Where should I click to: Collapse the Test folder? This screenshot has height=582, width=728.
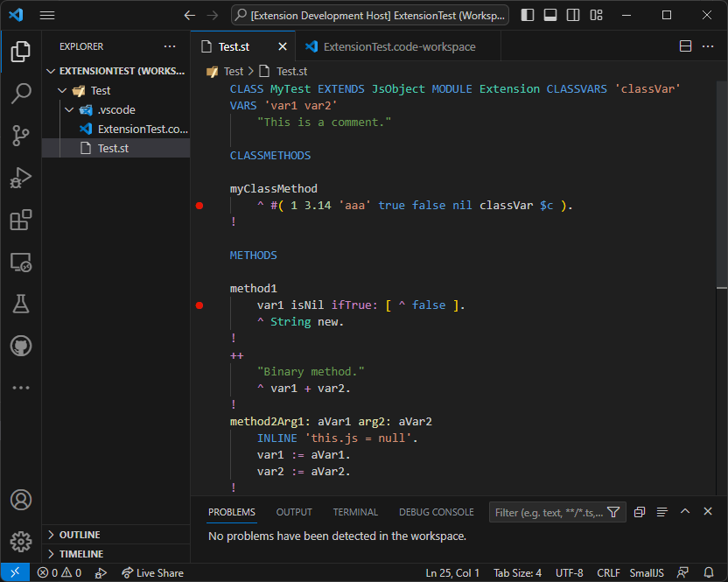point(62,90)
